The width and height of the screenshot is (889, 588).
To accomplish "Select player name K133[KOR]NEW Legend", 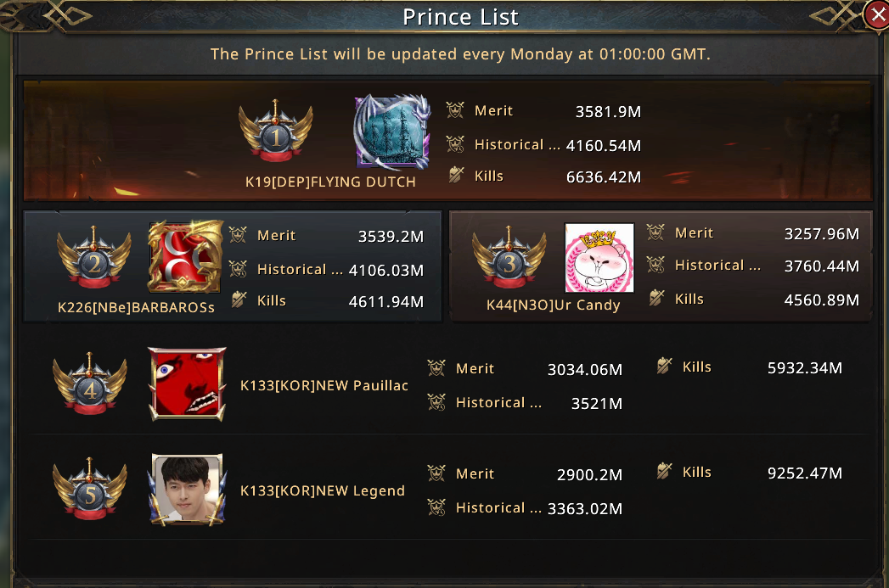I will point(323,490).
